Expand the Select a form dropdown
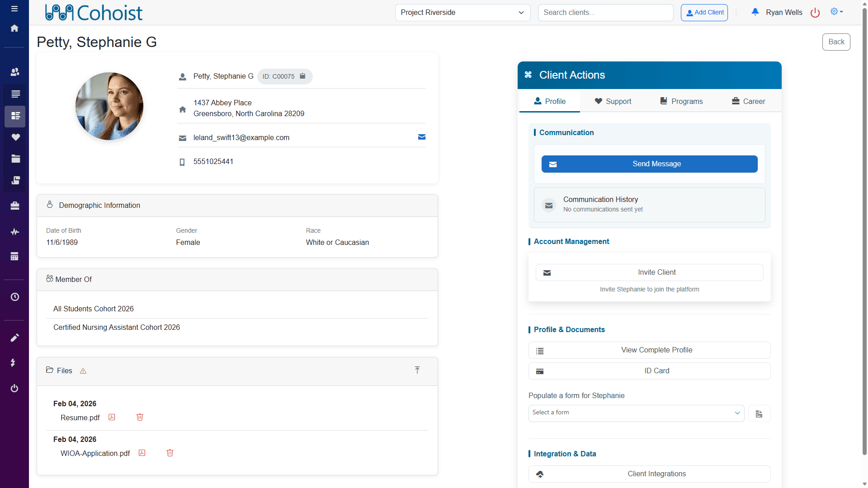This screenshot has width=868, height=488. pyautogui.click(x=636, y=413)
